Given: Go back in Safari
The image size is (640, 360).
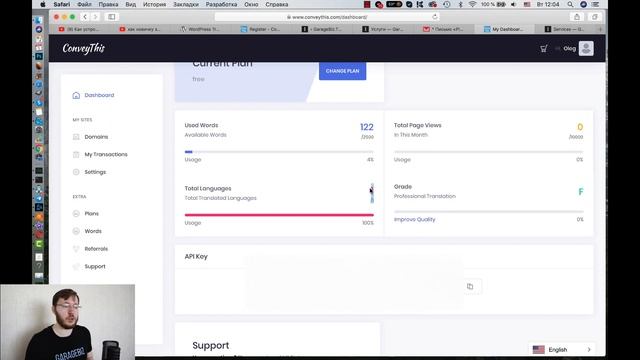Looking at the screenshot, I should tap(85, 17).
